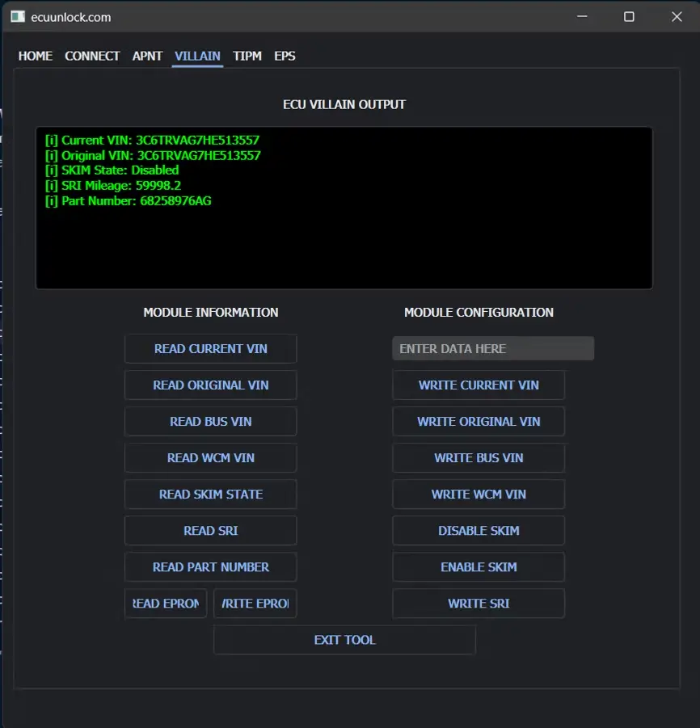Maximize the application window
Screen dimensions: 700x728
[629, 17]
